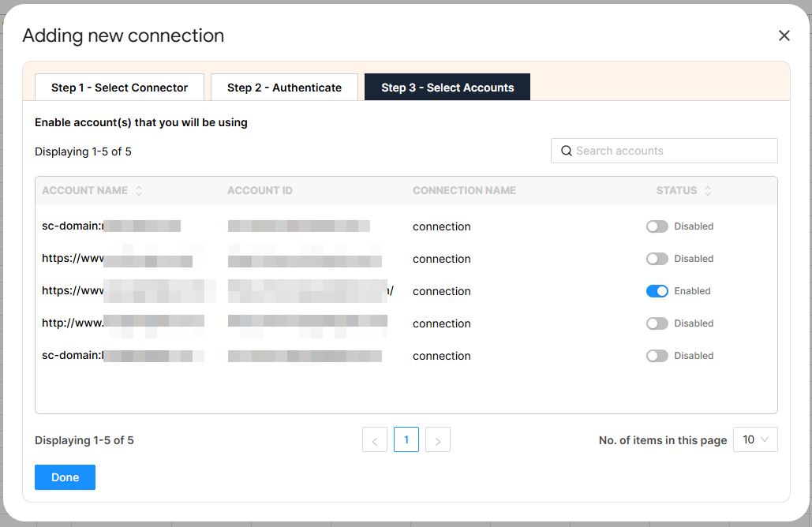This screenshot has width=812, height=527.
Task: Go to next page arrow
Action: [x=438, y=439]
